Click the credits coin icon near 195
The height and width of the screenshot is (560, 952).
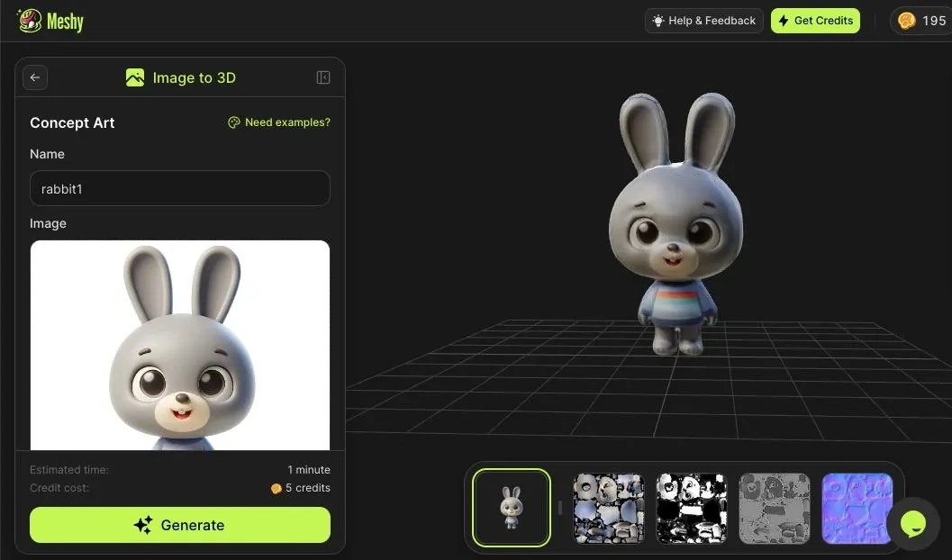click(x=906, y=21)
